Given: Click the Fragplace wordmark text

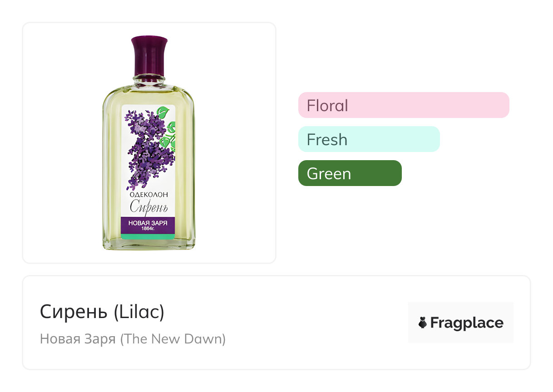Looking at the screenshot, I should pos(467,323).
